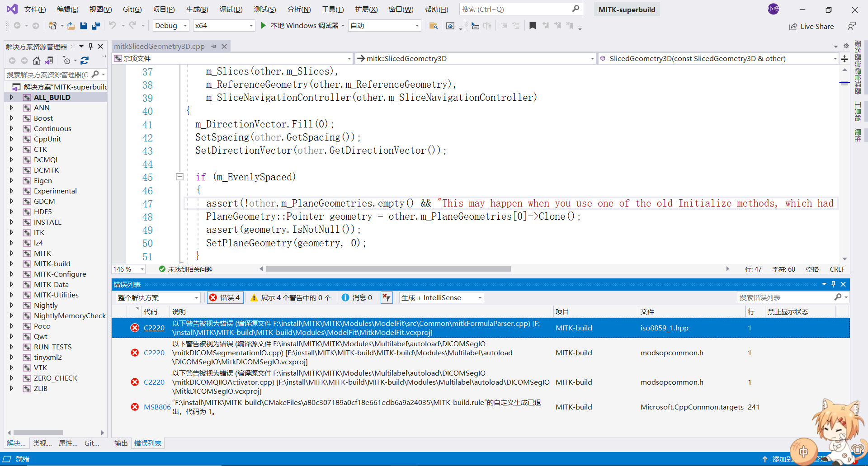Toggle the Errors 4 filter button
Screen dimensions: 868x466
point(225,297)
